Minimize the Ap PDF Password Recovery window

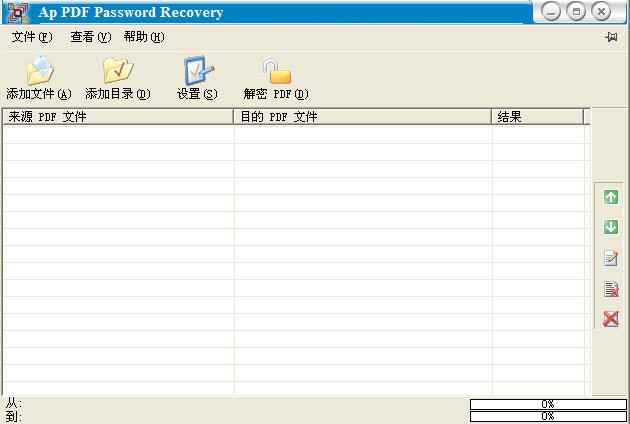(551, 12)
